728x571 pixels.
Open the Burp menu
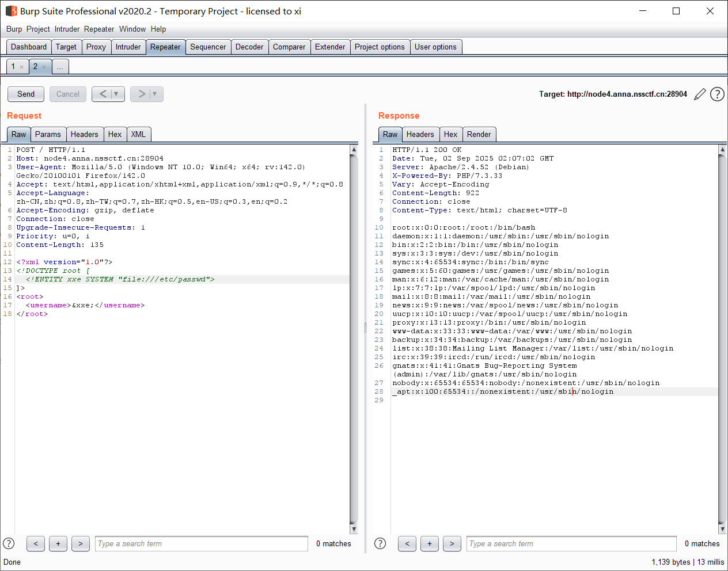point(14,29)
